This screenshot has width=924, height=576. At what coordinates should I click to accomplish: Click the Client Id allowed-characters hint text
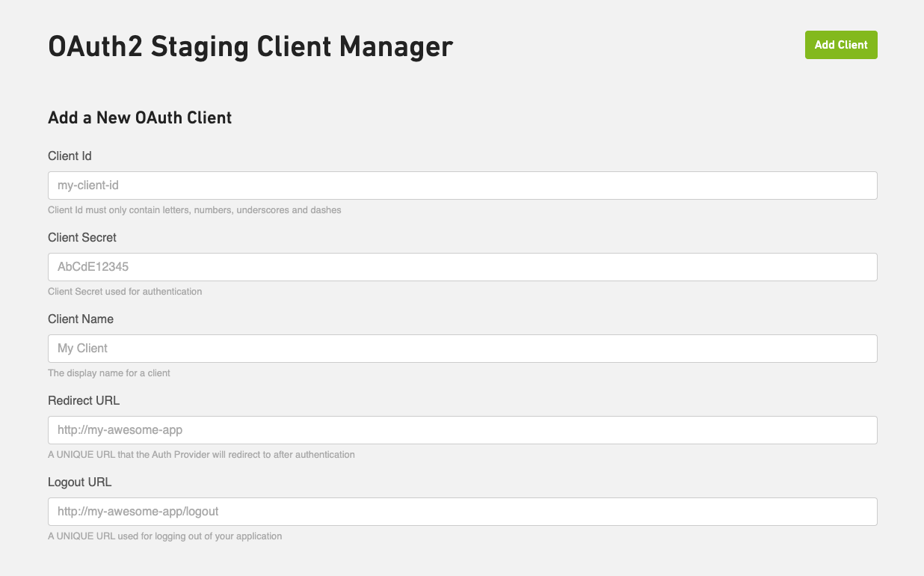(x=194, y=210)
